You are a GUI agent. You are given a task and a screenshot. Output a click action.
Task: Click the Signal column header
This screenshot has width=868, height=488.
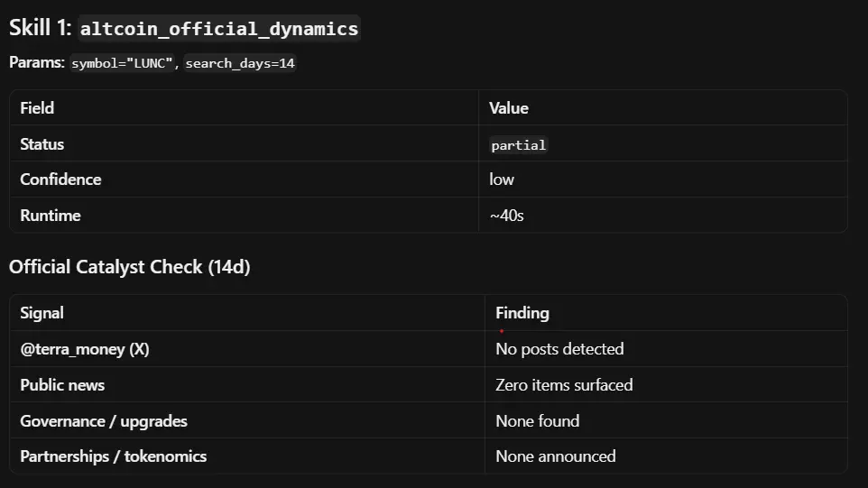[42, 313]
